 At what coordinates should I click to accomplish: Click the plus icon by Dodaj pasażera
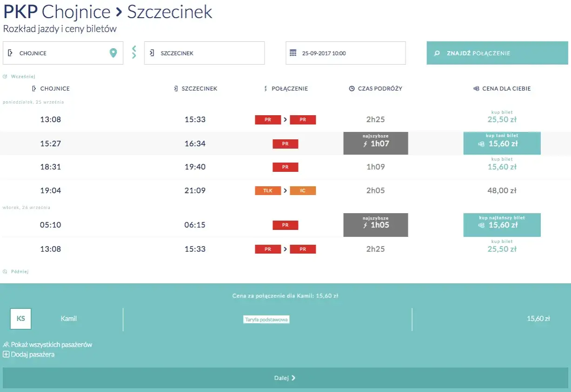(x=6, y=354)
